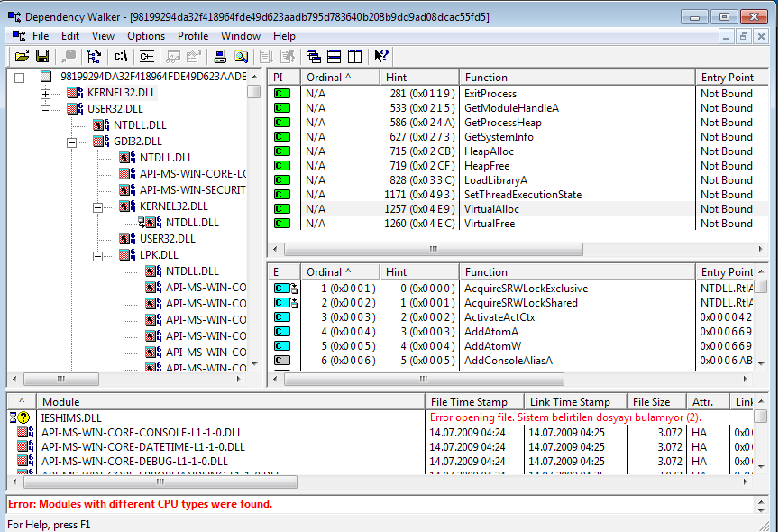Screen dimensions: 779x532
Task: Collapse the LPK.DLL tree node
Action: (98, 256)
